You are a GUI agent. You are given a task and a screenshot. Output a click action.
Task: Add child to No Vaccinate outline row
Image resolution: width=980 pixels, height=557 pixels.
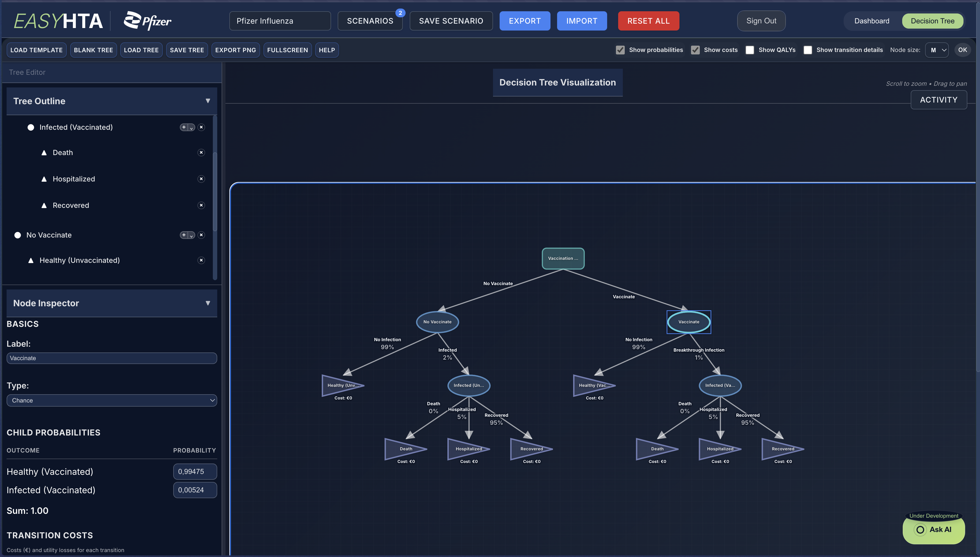coord(184,235)
